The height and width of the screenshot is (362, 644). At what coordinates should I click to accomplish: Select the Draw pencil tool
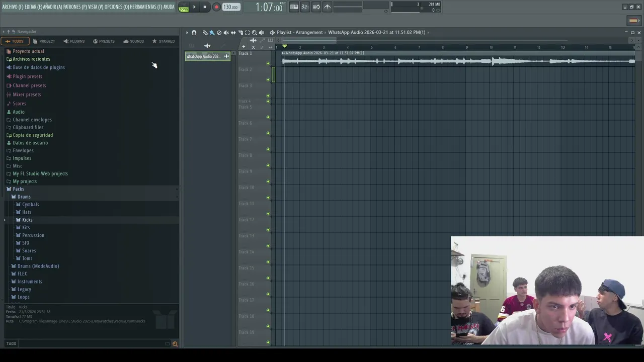205,33
